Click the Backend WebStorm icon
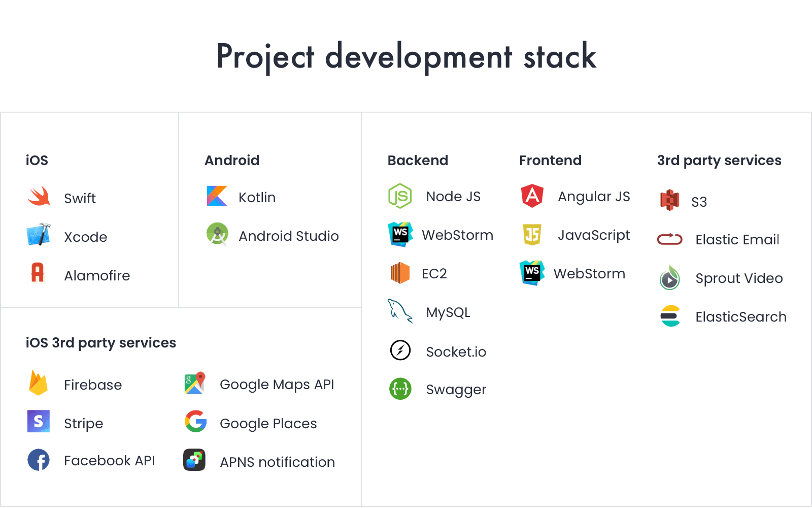 pos(400,234)
